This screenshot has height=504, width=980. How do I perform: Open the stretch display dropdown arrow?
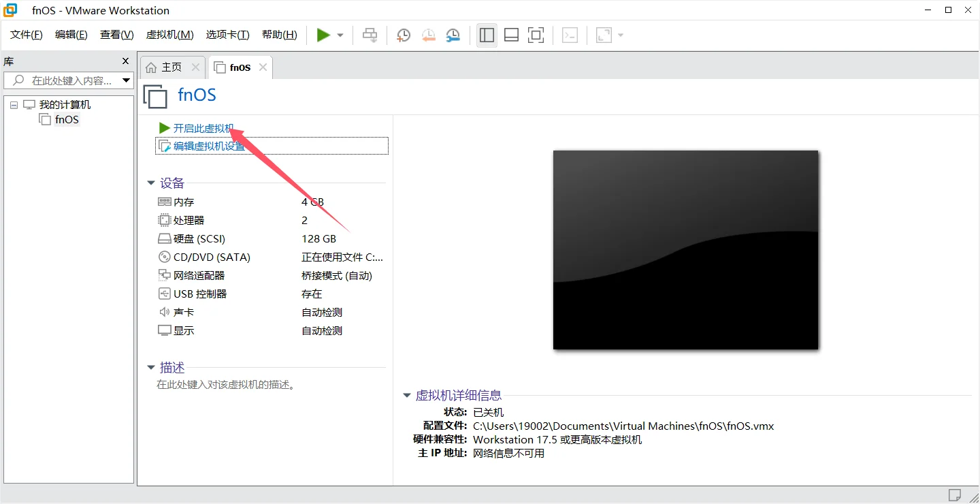[x=621, y=35]
